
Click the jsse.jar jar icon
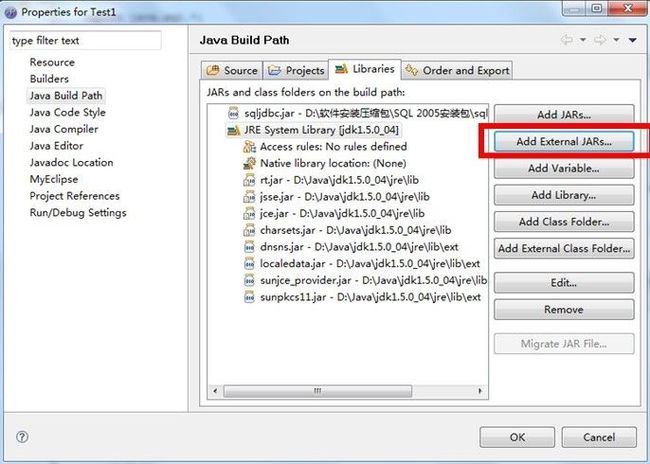click(x=249, y=197)
